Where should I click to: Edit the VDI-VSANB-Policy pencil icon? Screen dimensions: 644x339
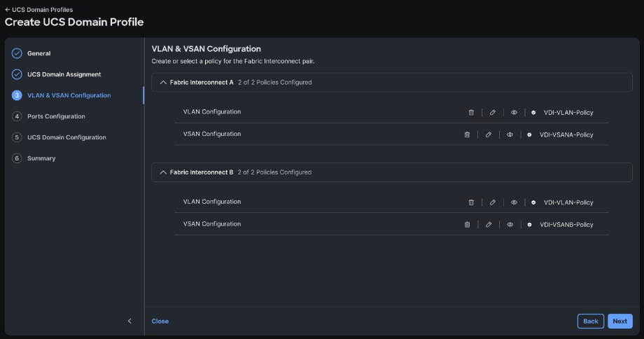click(x=489, y=224)
